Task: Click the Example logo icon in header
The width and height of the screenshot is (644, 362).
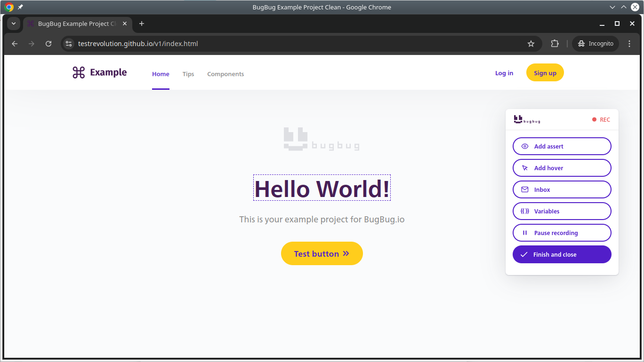Action: click(x=79, y=72)
